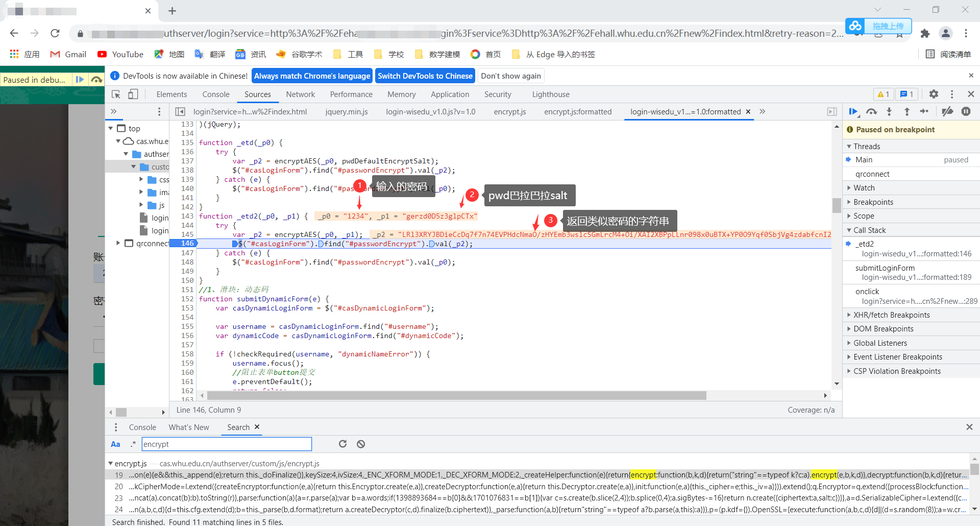
Task: Toggle match case Aa in search
Action: point(116,444)
